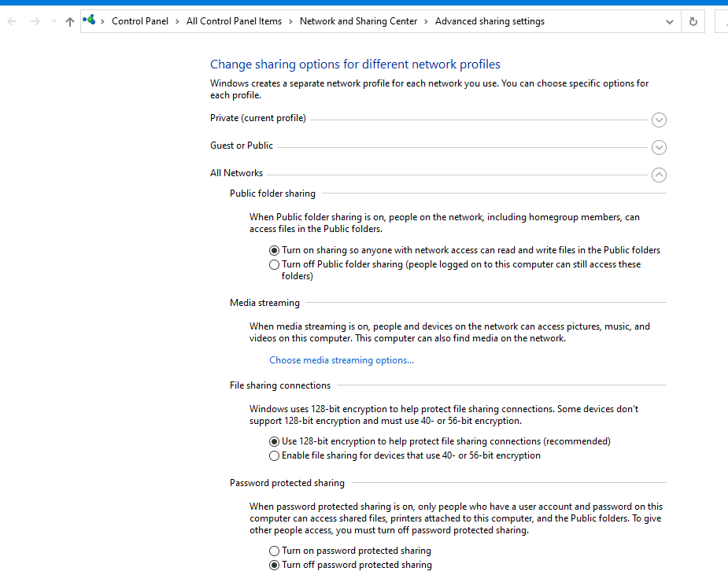Select Advanced sharing settings breadcrumb

pos(490,21)
